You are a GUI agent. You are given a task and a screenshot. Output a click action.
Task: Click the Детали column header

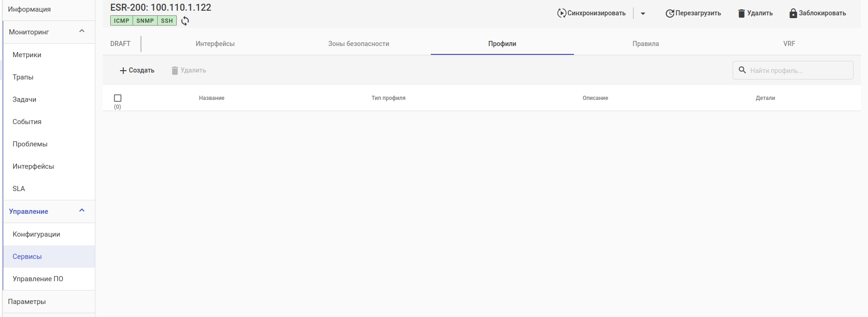pyautogui.click(x=765, y=98)
